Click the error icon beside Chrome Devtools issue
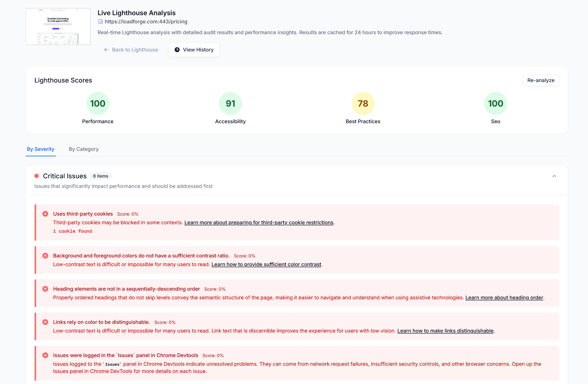 [x=45, y=355]
